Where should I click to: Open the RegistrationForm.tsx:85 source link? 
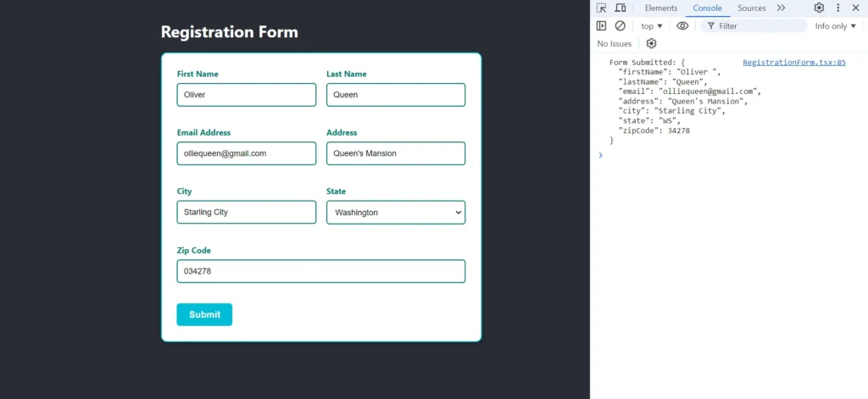794,63
